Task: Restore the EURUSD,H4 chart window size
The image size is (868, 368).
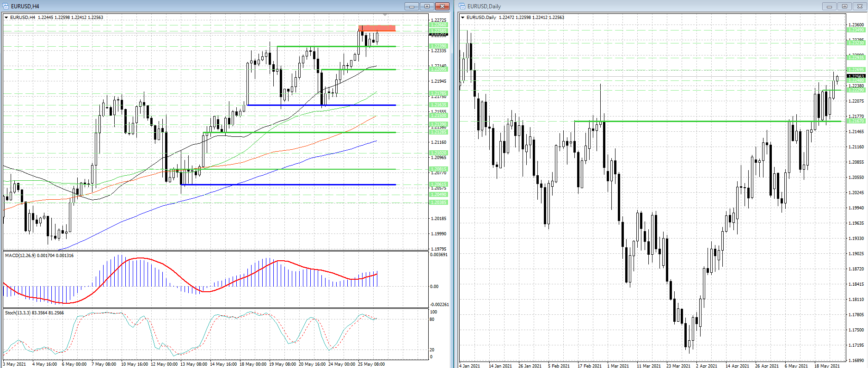Action: [x=427, y=6]
